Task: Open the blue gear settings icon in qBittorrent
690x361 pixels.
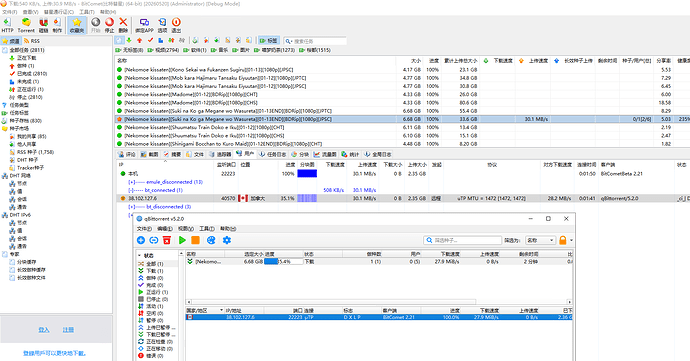Action: tap(227, 240)
